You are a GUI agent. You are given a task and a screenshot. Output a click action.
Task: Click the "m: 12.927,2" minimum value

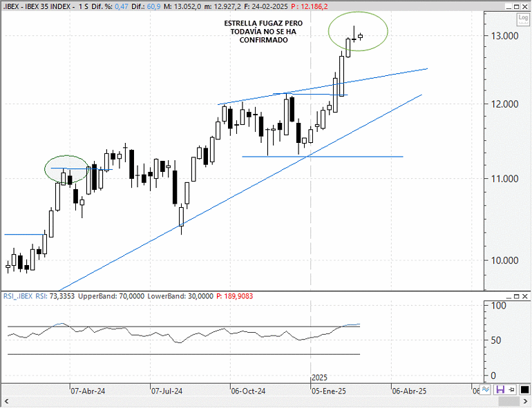(222, 6)
